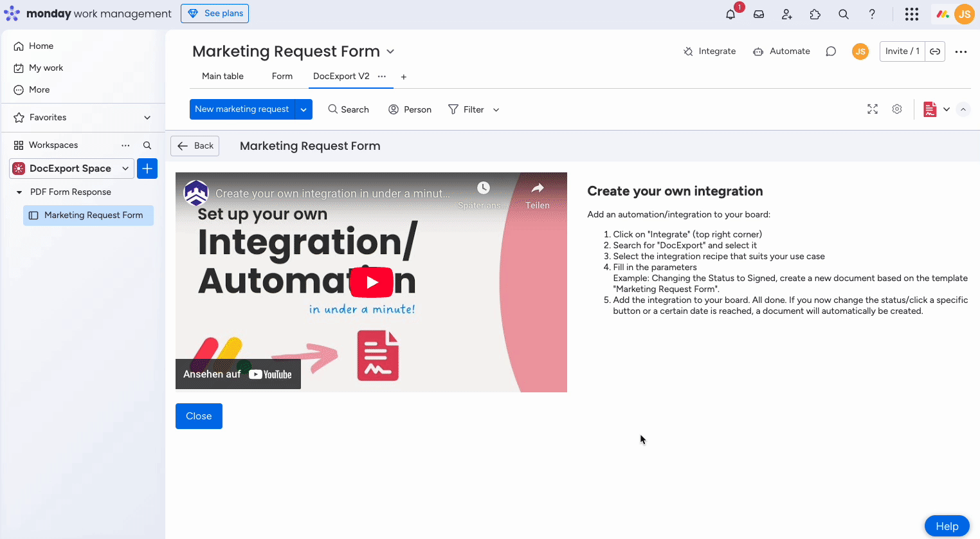Viewport: 980px width, 539px height.
Task: Open the nine-dot products switcher
Action: tap(912, 14)
